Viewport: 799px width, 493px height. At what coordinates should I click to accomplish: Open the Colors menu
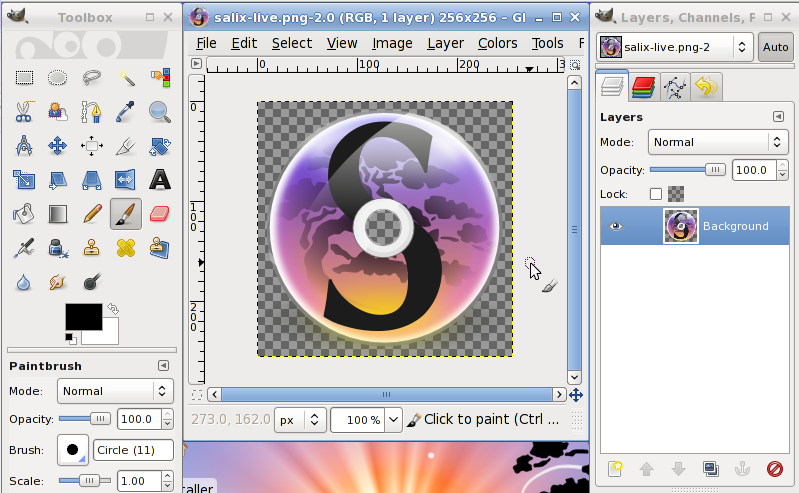(x=497, y=43)
